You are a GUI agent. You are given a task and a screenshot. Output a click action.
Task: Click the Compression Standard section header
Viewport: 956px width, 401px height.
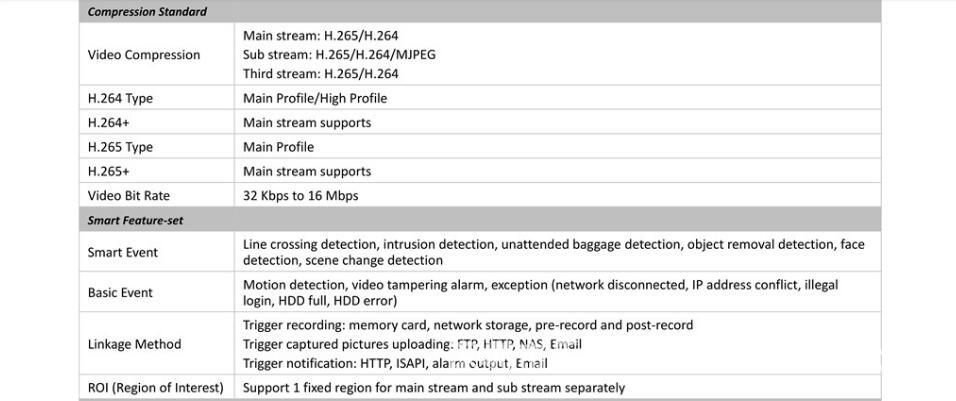(147, 12)
